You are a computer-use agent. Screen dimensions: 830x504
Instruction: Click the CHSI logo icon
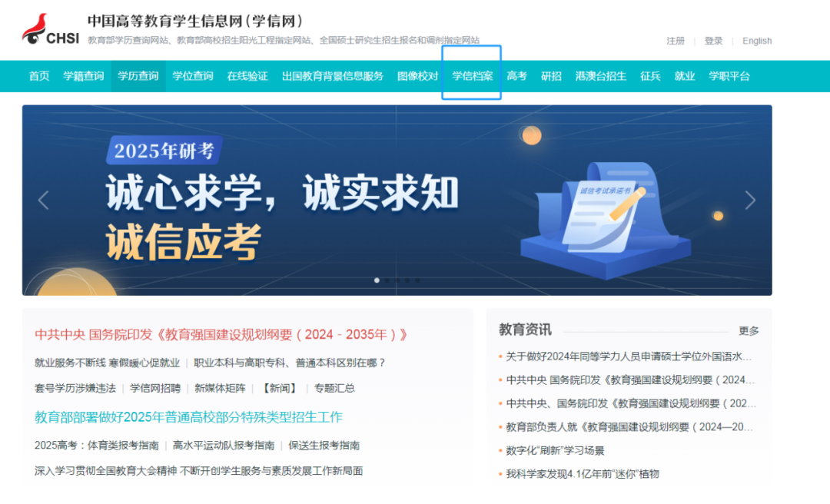[50, 30]
